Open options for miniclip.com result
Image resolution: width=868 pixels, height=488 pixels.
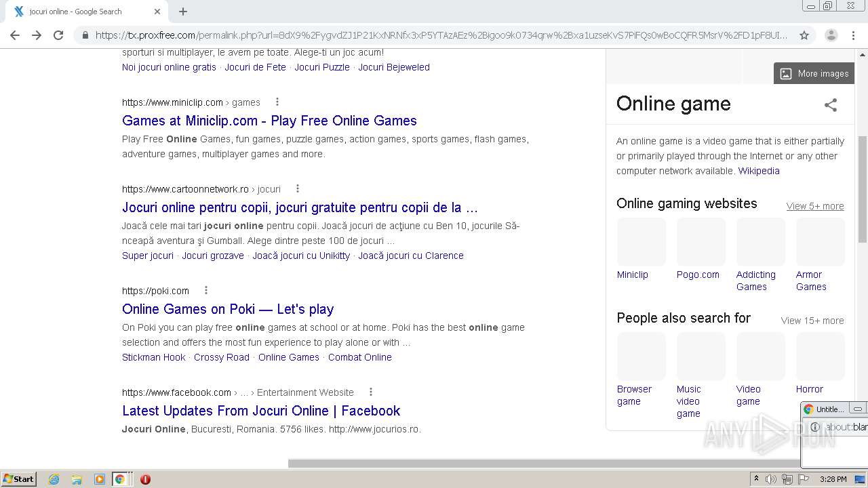tap(277, 102)
